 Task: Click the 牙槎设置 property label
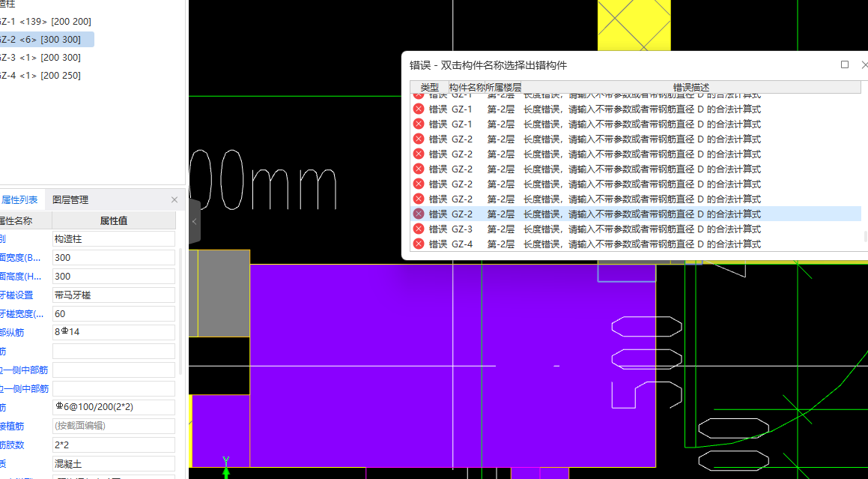click(16, 295)
